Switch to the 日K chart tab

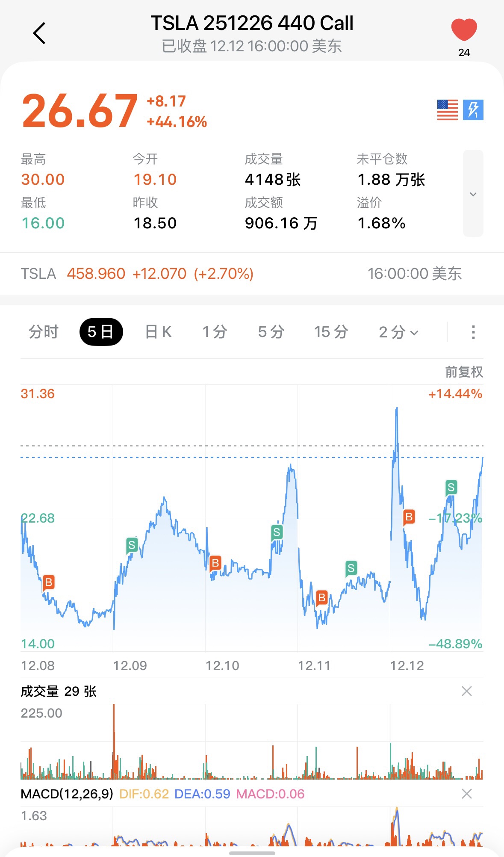158,332
